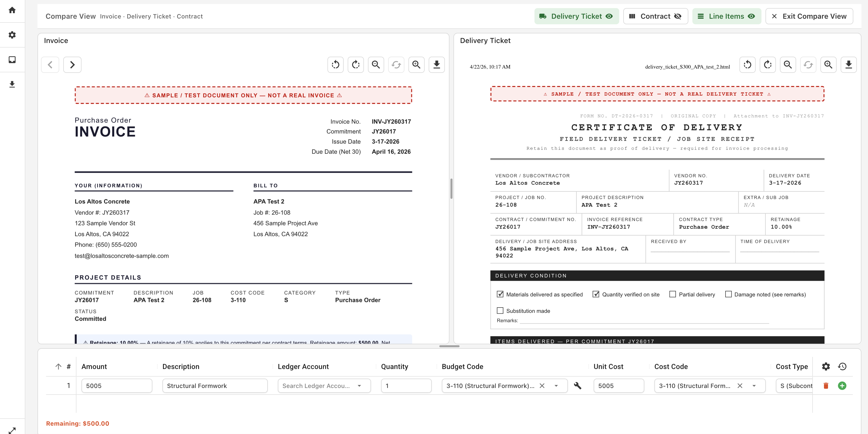Toggle Materials delivered as specified checkbox

tap(500, 294)
